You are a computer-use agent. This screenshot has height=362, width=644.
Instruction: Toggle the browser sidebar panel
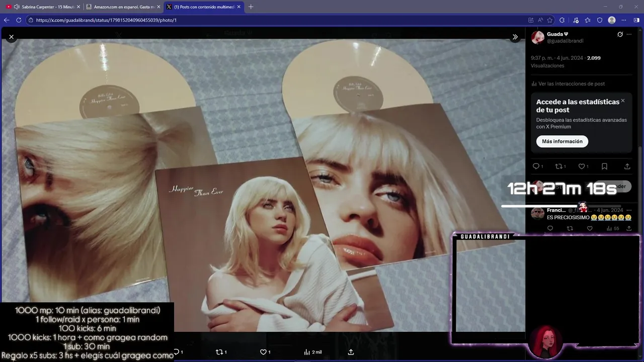(636, 20)
